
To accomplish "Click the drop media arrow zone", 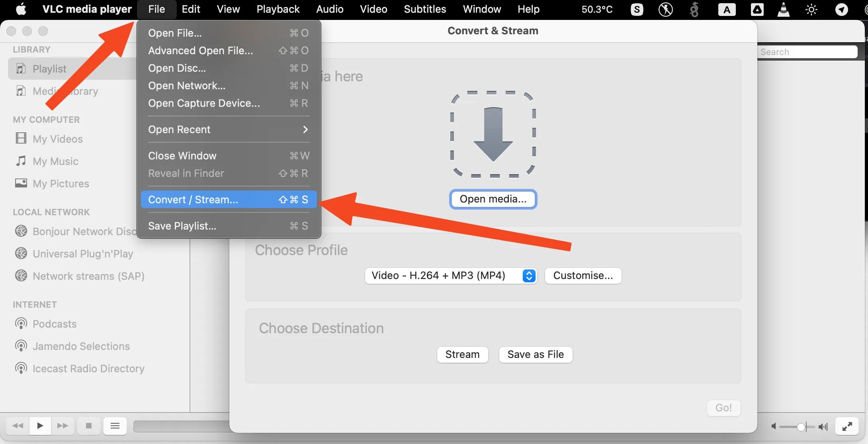I will click(x=493, y=135).
